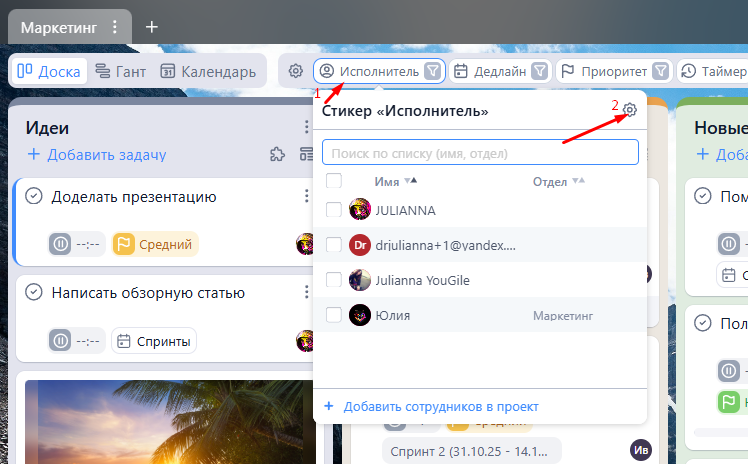The height and width of the screenshot is (464, 748).
Task: Check the Юлия checkbox
Action: point(333,315)
